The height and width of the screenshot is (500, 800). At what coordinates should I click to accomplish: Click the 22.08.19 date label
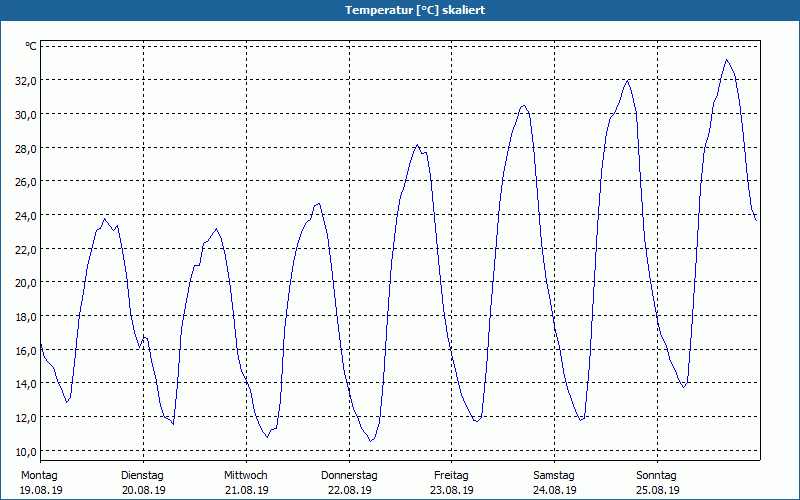349,490
